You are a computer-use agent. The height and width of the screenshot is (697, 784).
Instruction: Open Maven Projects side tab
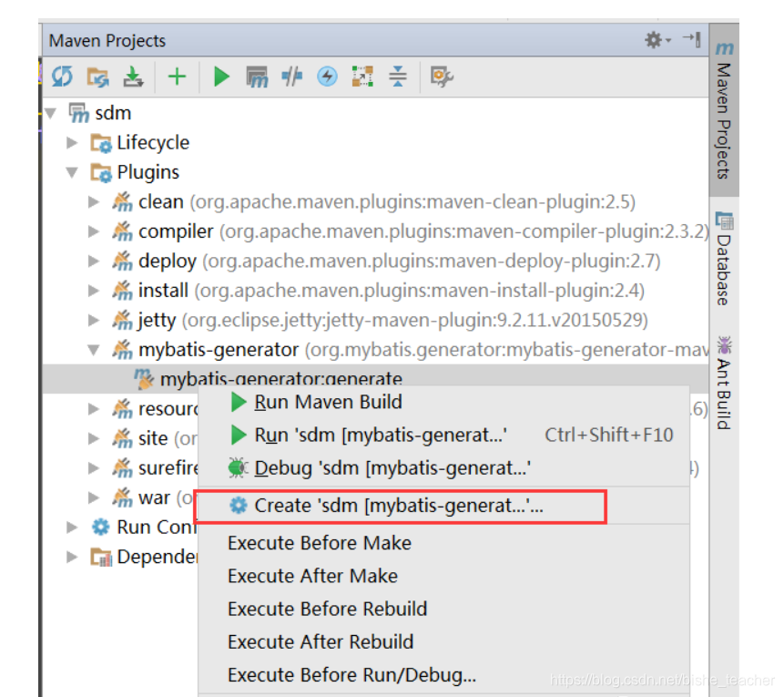(724, 110)
